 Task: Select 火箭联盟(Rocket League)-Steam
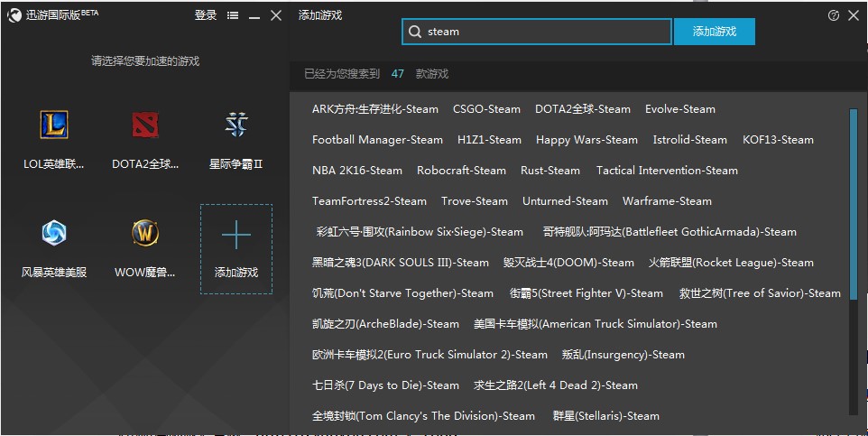pos(731,263)
